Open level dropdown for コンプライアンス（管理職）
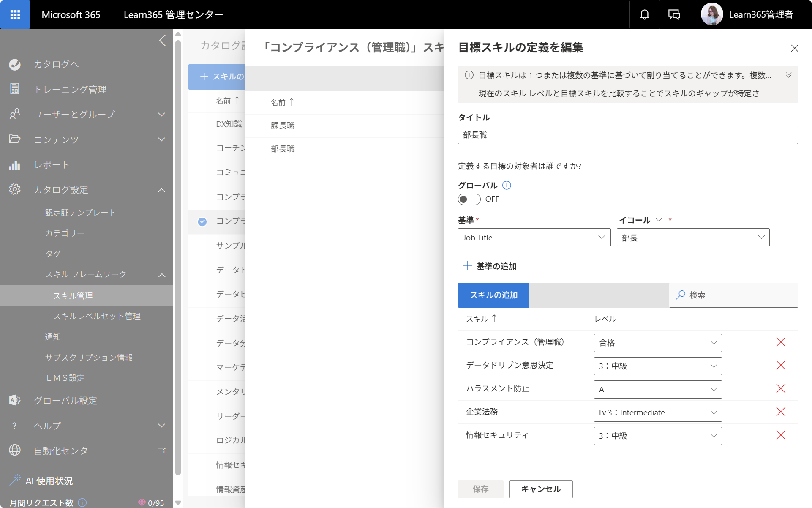 point(657,343)
